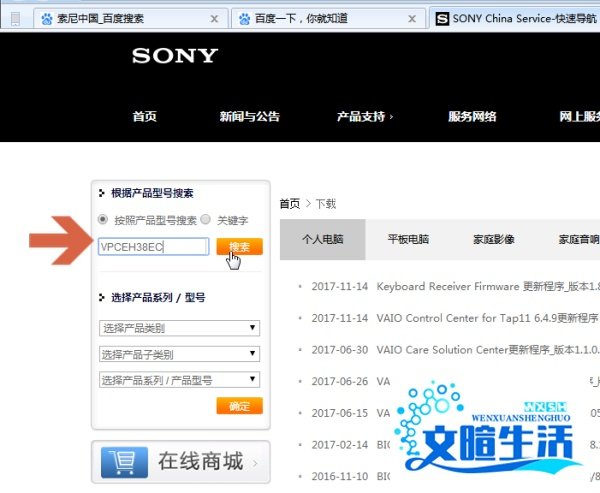Select the 家庭影像 category tab

494,240
